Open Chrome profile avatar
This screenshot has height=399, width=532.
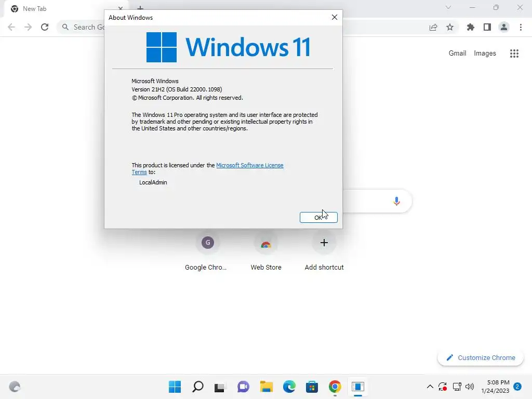coord(504,27)
